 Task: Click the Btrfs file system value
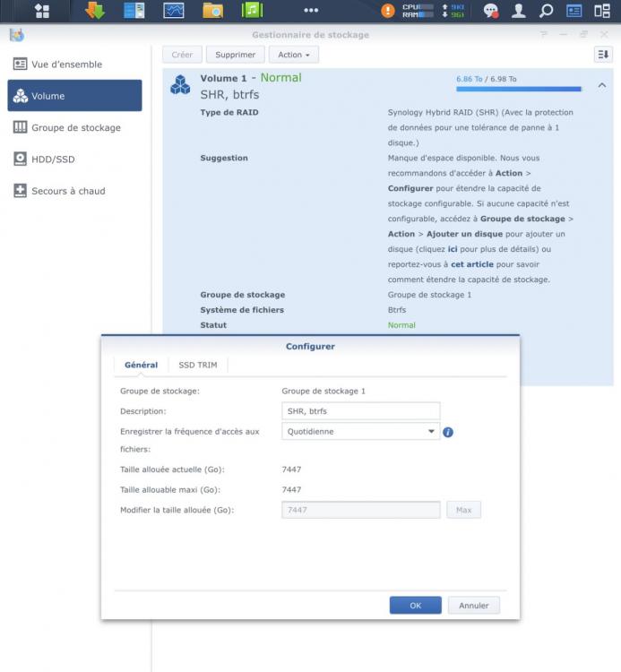[397, 310]
